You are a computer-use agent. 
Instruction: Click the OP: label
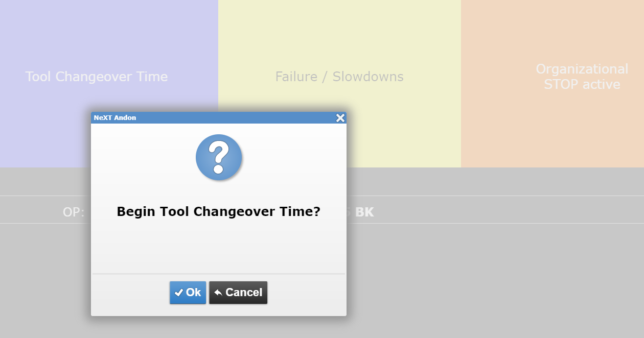pyautogui.click(x=74, y=212)
